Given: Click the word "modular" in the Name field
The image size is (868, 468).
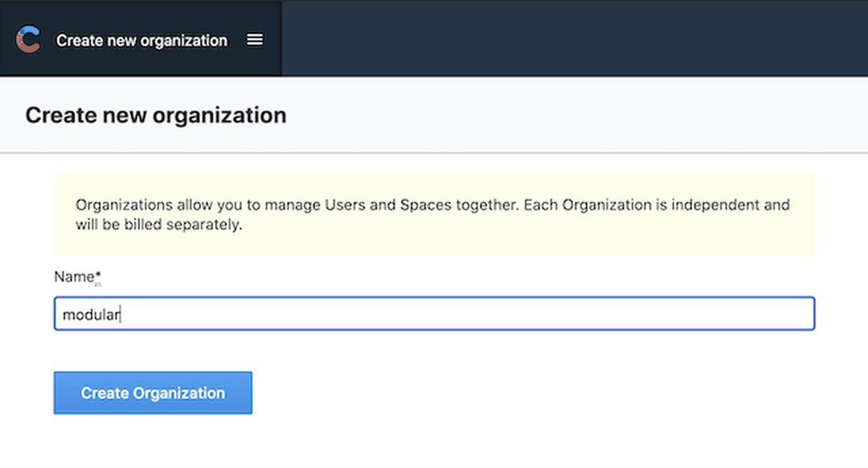Looking at the screenshot, I should pos(91,314).
